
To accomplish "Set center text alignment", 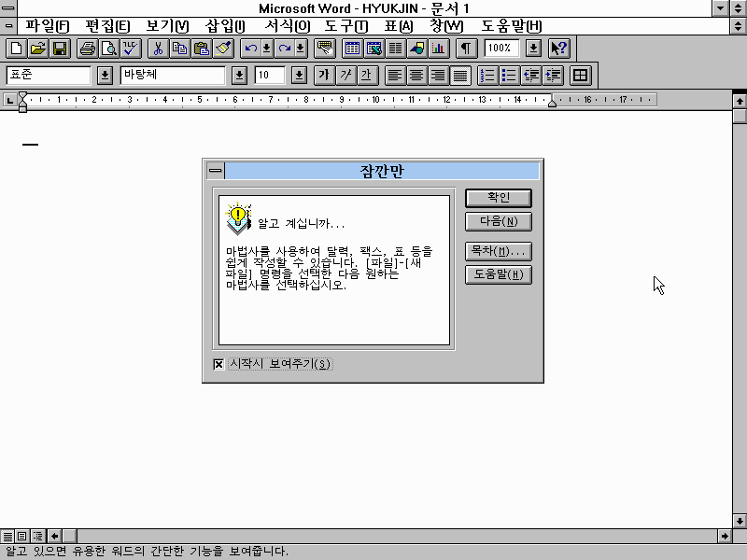I will 416,76.
